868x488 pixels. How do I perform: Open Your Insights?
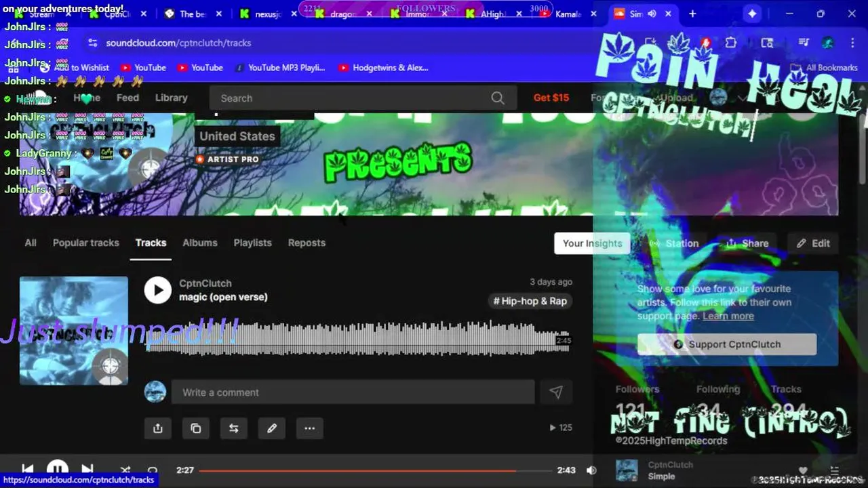point(592,243)
